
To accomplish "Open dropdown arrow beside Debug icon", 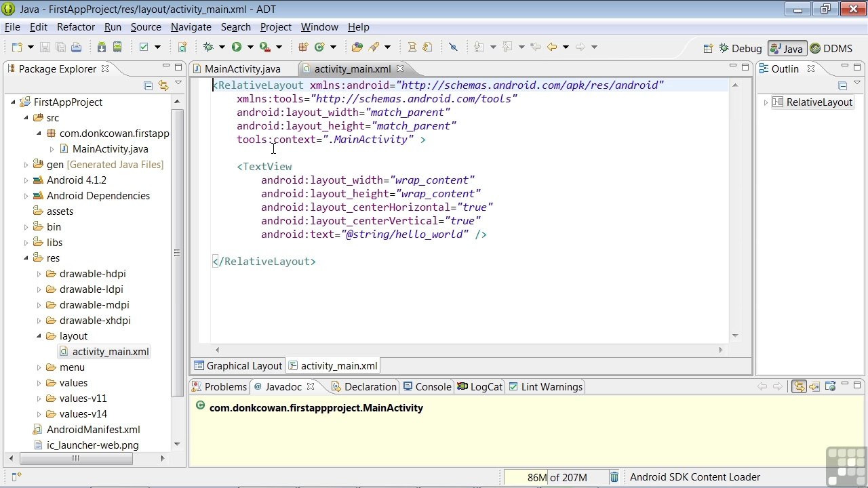I will (222, 47).
